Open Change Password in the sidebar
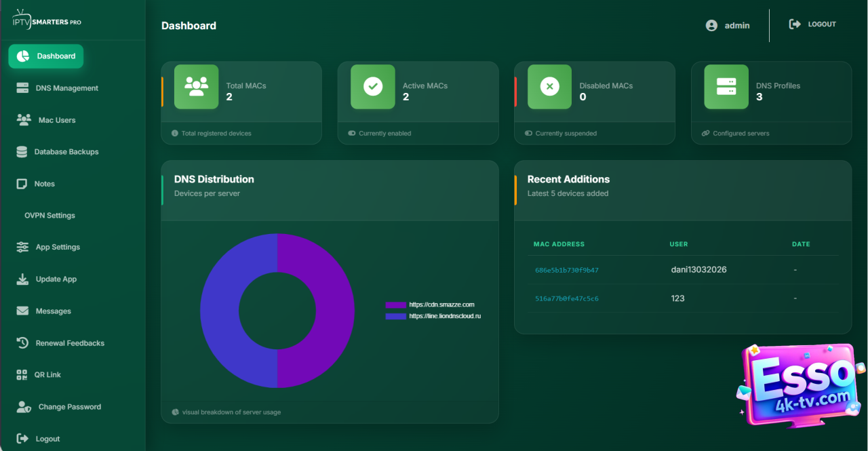Screen dimensions: 868x451 69,407
